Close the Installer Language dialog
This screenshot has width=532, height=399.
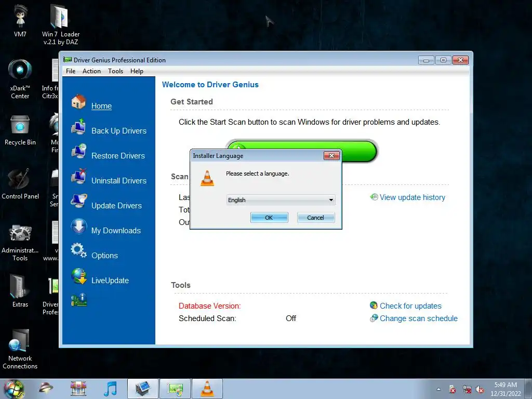tap(331, 155)
